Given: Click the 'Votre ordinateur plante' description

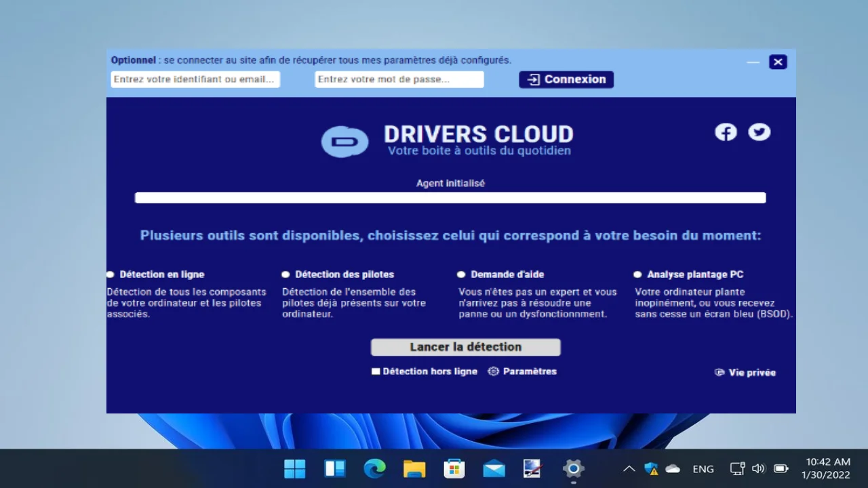Looking at the screenshot, I should click(x=714, y=303).
